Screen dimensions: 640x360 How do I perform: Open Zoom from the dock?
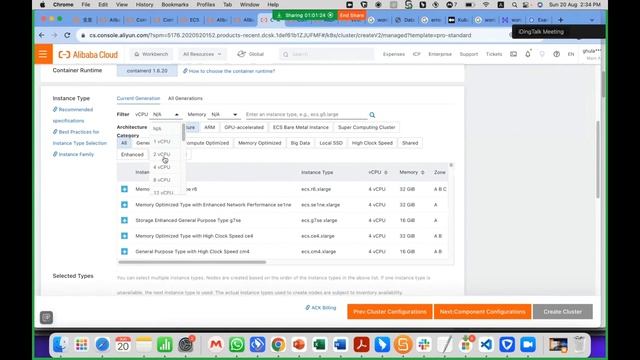pos(528,344)
